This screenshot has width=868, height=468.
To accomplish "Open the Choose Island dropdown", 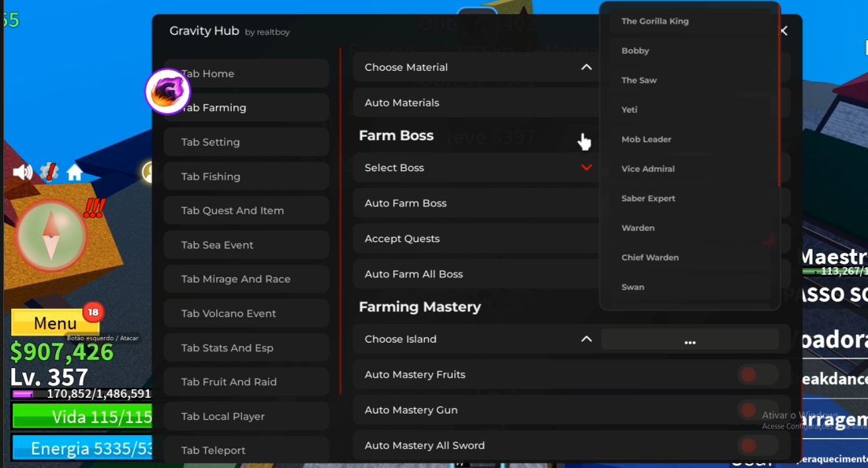I will tap(586, 339).
